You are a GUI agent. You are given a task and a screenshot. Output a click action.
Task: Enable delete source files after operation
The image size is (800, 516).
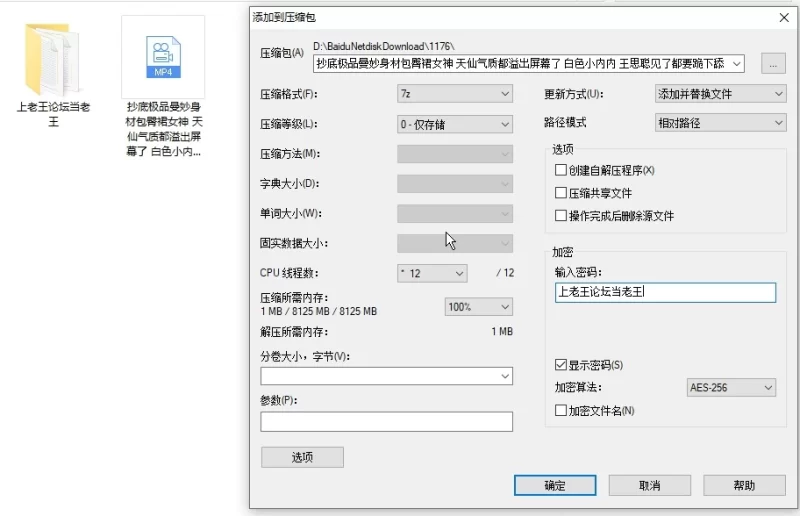(x=561, y=215)
